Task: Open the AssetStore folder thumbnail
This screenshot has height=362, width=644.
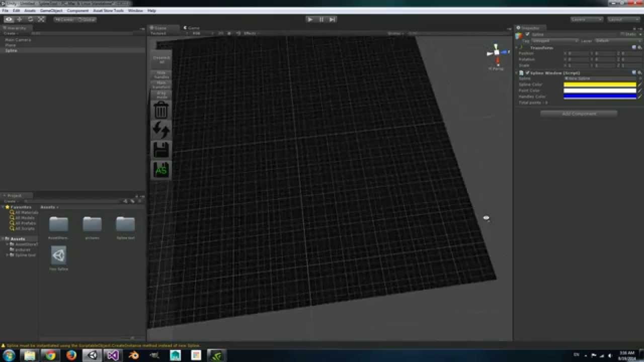Action: [x=58, y=224]
